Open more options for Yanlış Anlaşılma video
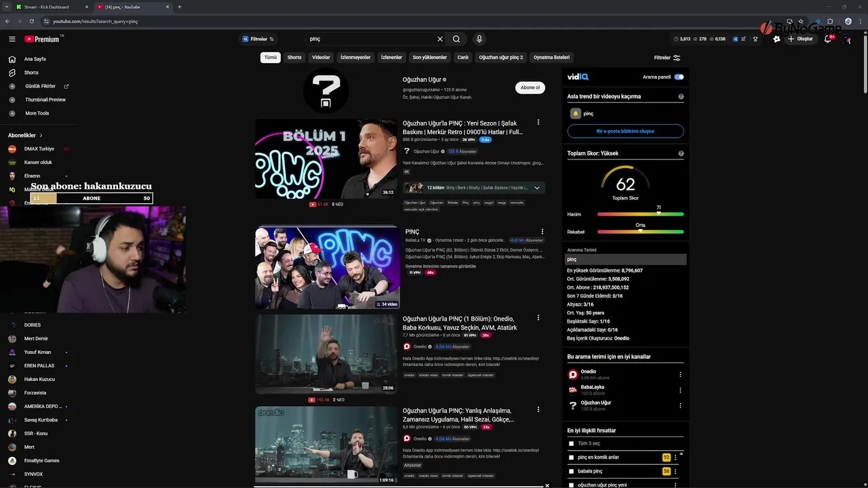The height and width of the screenshot is (488, 868). coord(538,410)
